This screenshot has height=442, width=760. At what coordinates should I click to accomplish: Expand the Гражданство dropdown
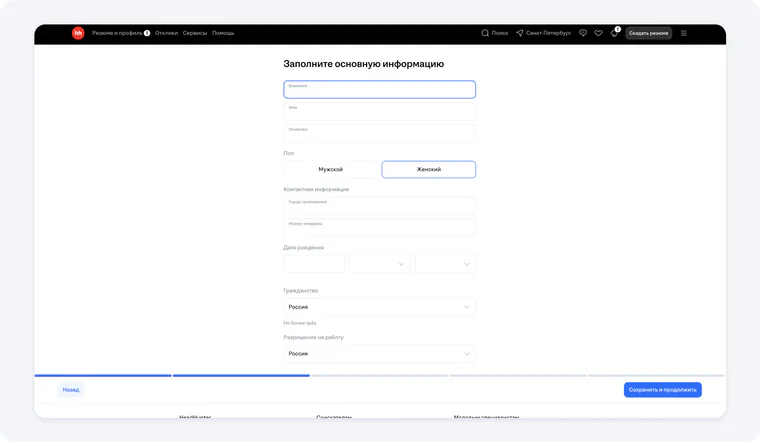[x=380, y=307]
